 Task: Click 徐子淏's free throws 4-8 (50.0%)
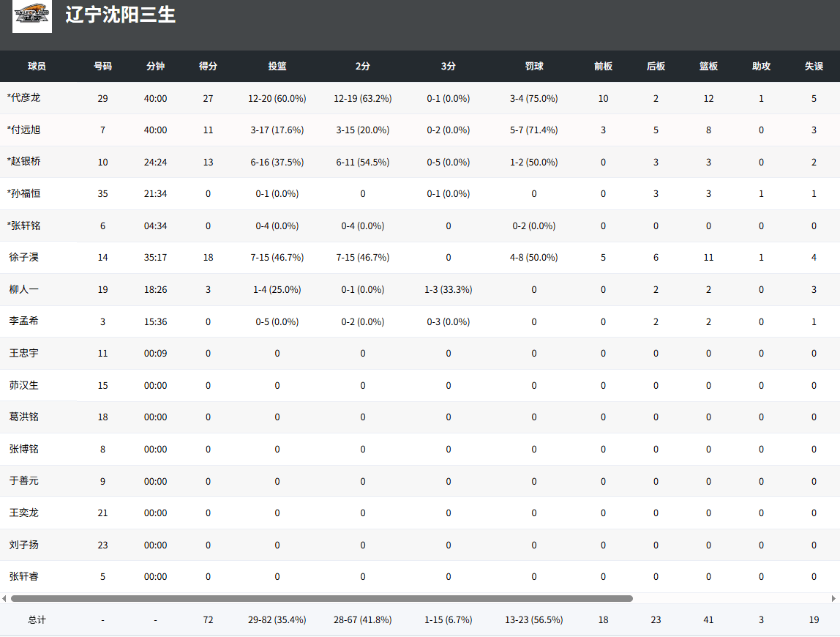(534, 258)
